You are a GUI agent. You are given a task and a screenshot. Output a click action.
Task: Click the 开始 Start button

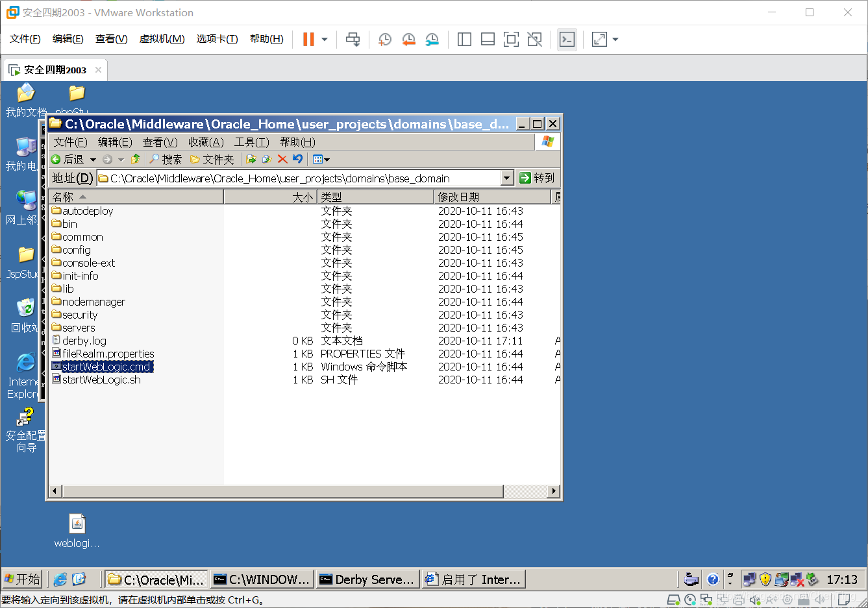[22, 579]
